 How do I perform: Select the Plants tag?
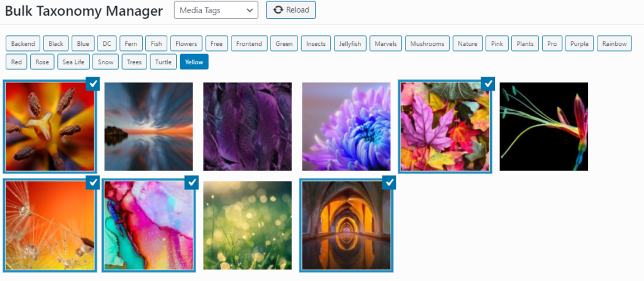tap(525, 43)
